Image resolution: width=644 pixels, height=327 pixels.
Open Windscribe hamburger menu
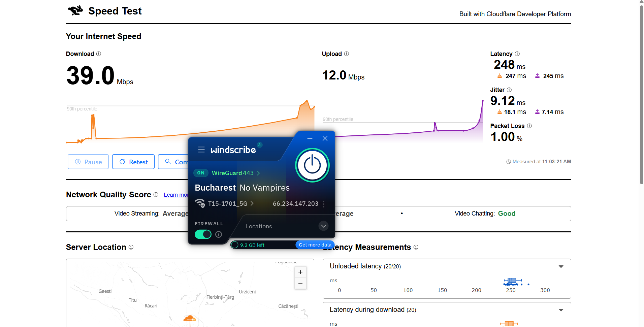point(201,150)
